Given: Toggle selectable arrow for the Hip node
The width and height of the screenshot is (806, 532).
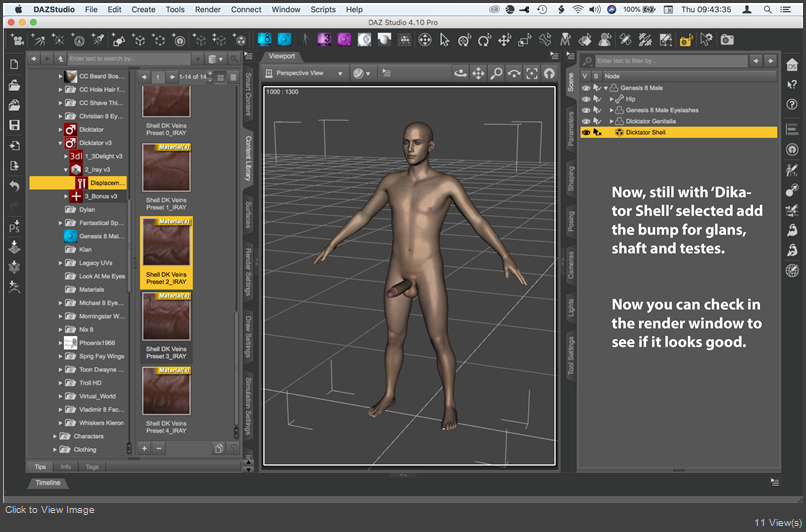Looking at the screenshot, I should point(597,99).
